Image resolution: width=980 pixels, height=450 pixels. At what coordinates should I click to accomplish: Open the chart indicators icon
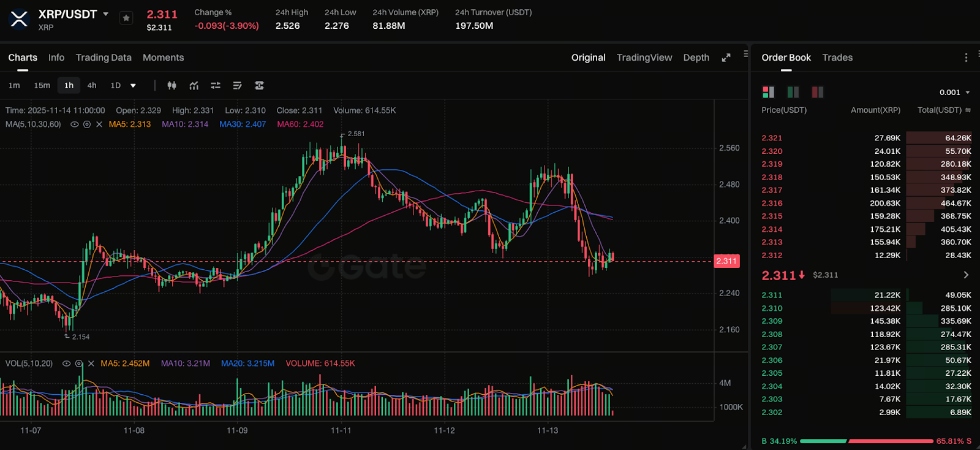(194, 86)
